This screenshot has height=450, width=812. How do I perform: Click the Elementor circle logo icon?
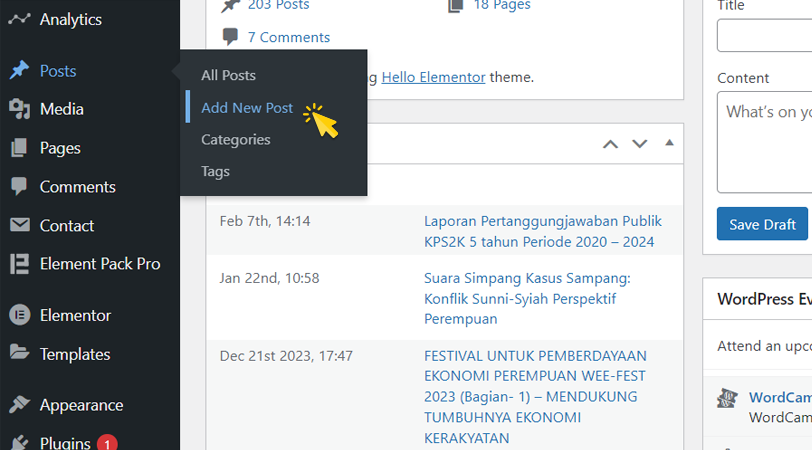pos(19,315)
